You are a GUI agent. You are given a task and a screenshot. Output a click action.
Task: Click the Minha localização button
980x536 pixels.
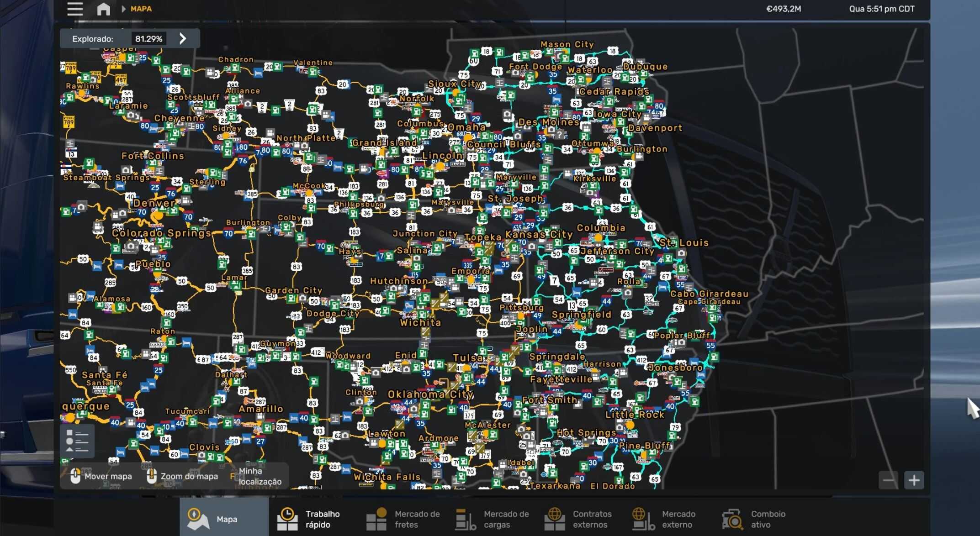point(260,476)
